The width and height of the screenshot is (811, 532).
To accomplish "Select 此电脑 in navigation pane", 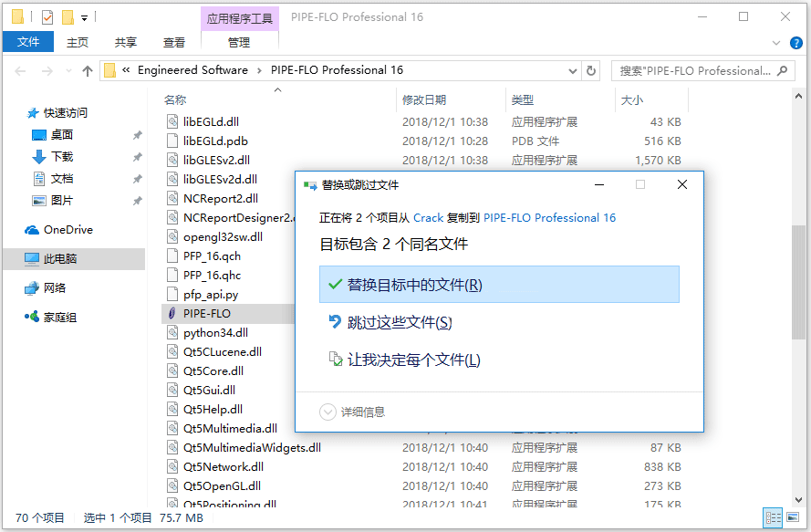I will [74, 259].
